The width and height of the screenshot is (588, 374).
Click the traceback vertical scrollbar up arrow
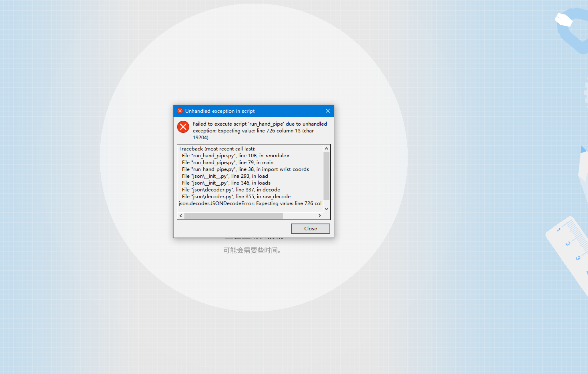pos(326,148)
